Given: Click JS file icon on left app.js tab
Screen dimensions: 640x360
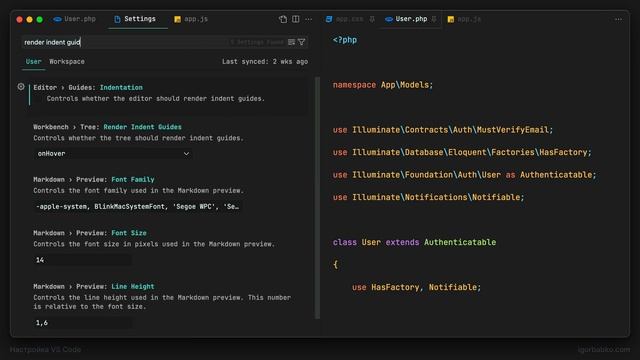Looking at the screenshot, I should coord(177,19).
